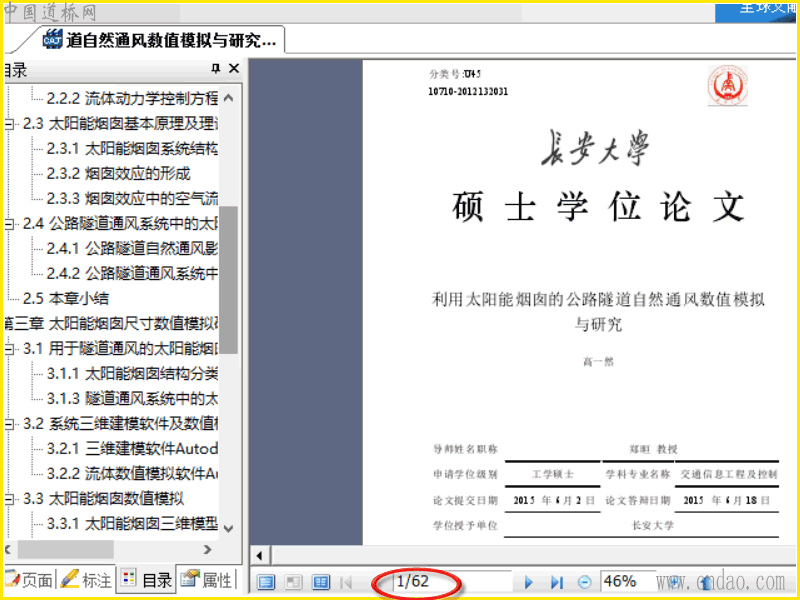Image resolution: width=800 pixels, height=600 pixels.
Task: Jump to last page arrow
Action: tap(557, 582)
